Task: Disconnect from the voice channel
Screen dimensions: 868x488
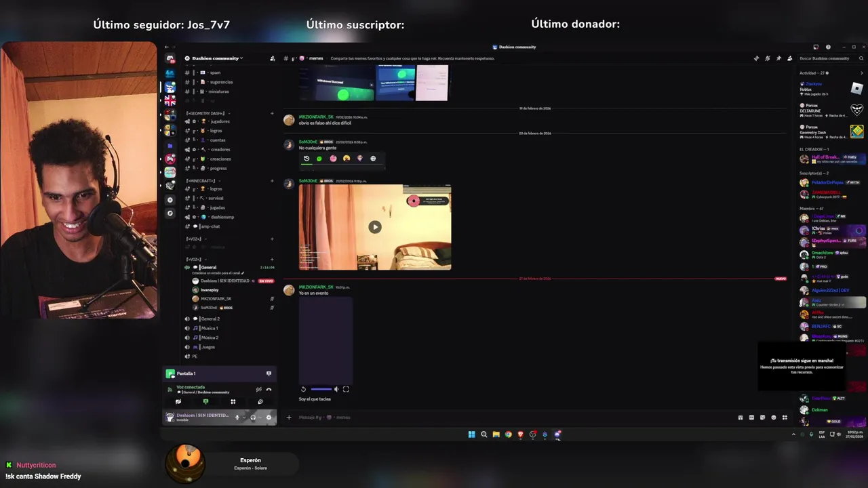Action: click(269, 389)
